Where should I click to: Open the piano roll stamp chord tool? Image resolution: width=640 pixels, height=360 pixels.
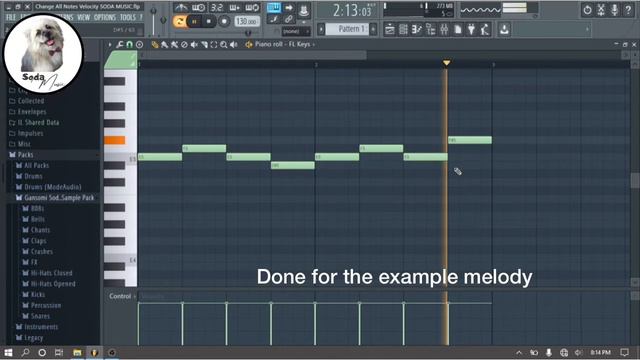coord(140,44)
